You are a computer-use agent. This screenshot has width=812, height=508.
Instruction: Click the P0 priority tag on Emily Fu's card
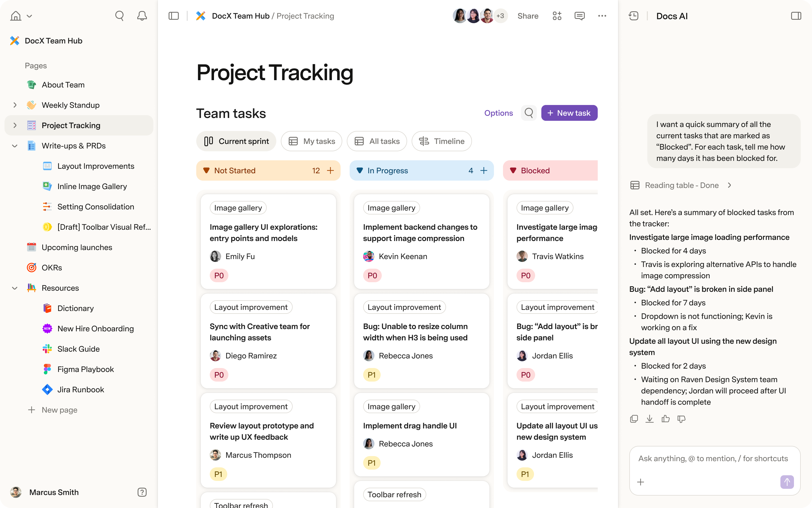219,275
